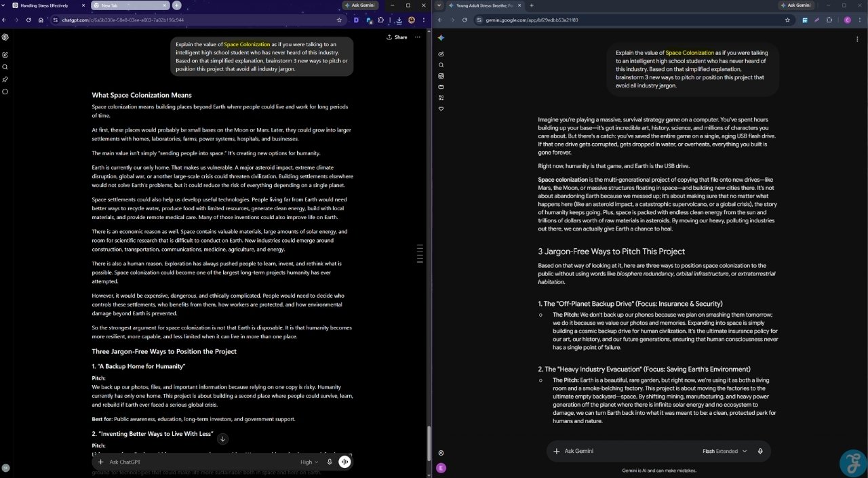Viewport: 868px width, 478px height.
Task: Click Ask Gemini button in right browser title bar
Action: pos(796,5)
